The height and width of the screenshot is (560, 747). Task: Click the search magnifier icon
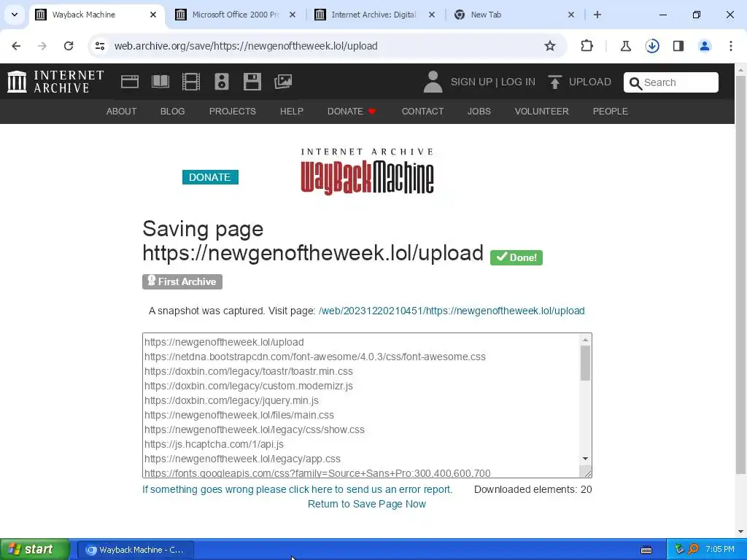coord(635,83)
